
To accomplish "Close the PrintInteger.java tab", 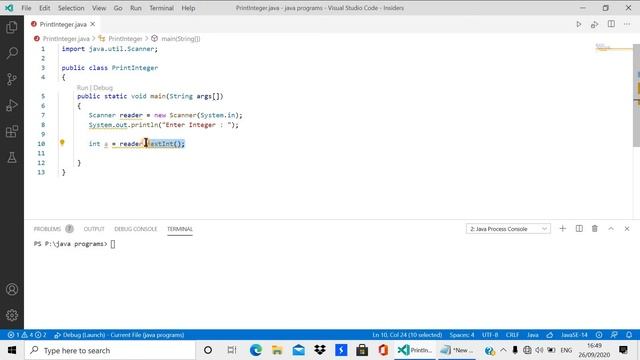I will tap(93, 24).
